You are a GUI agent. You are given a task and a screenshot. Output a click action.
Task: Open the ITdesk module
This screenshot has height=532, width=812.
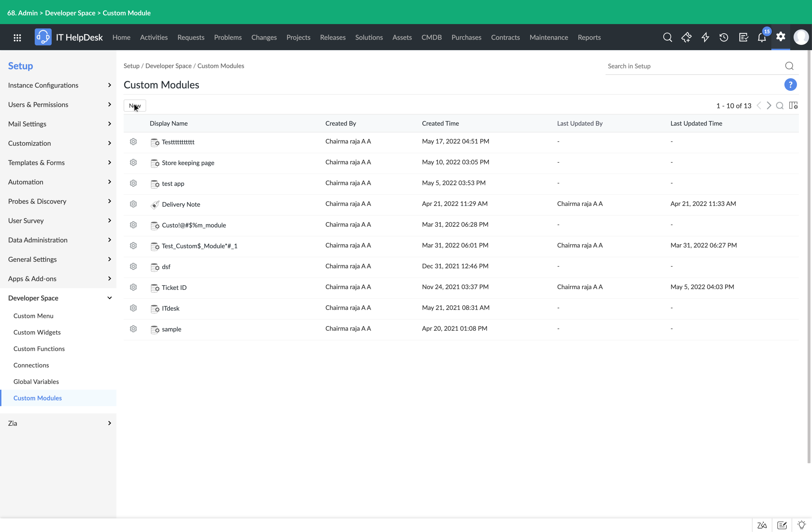tap(171, 308)
